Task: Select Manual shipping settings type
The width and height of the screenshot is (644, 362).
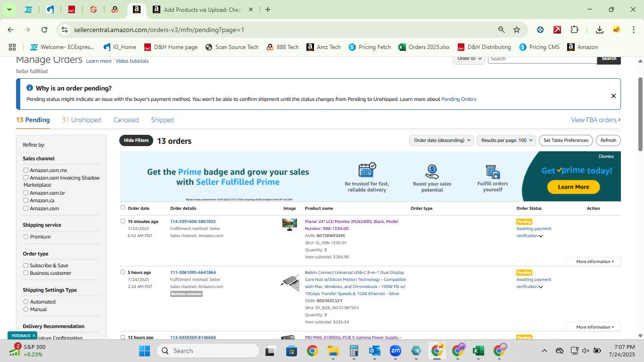Action: [26, 309]
